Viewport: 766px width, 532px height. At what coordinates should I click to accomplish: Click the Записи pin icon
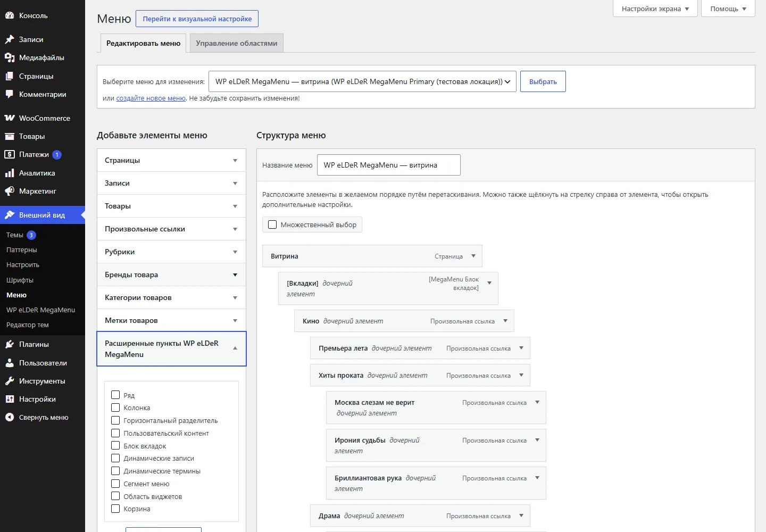point(10,39)
